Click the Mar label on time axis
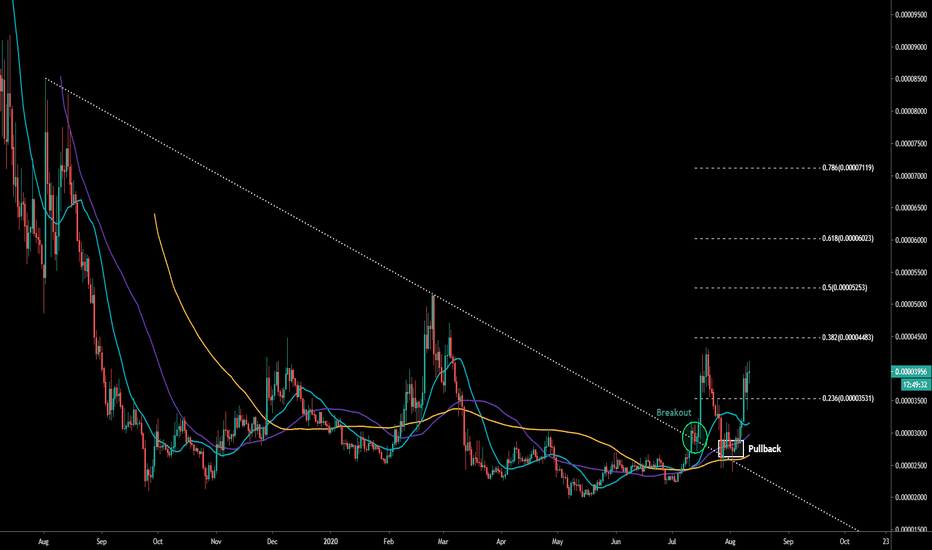The image size is (932, 550). point(443,542)
